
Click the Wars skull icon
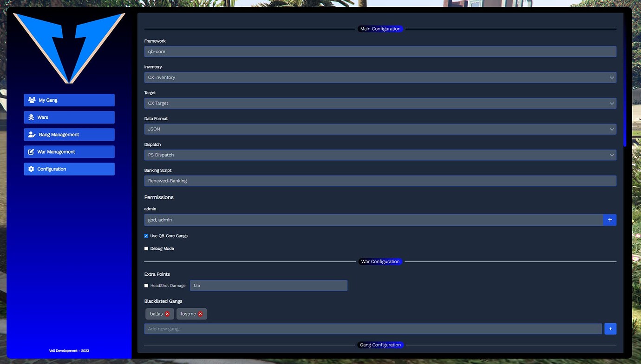31,117
